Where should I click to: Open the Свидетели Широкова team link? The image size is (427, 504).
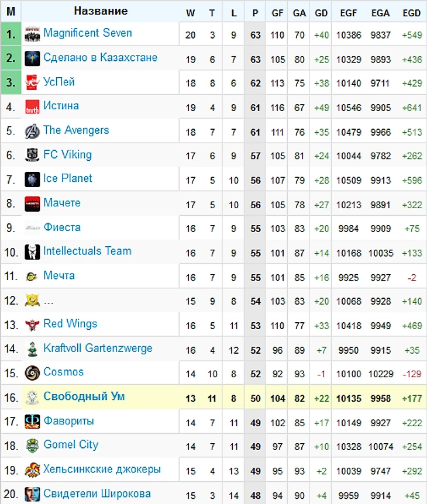click(97, 493)
